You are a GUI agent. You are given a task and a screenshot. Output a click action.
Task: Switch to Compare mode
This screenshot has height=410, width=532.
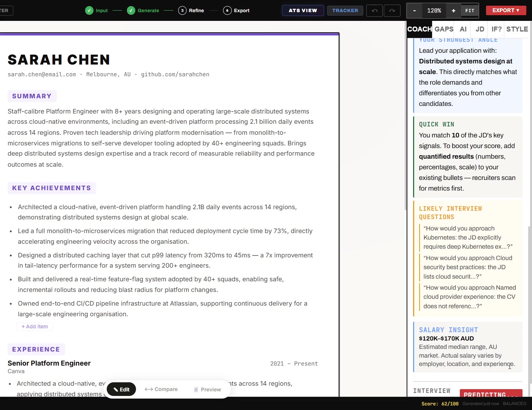point(161,389)
